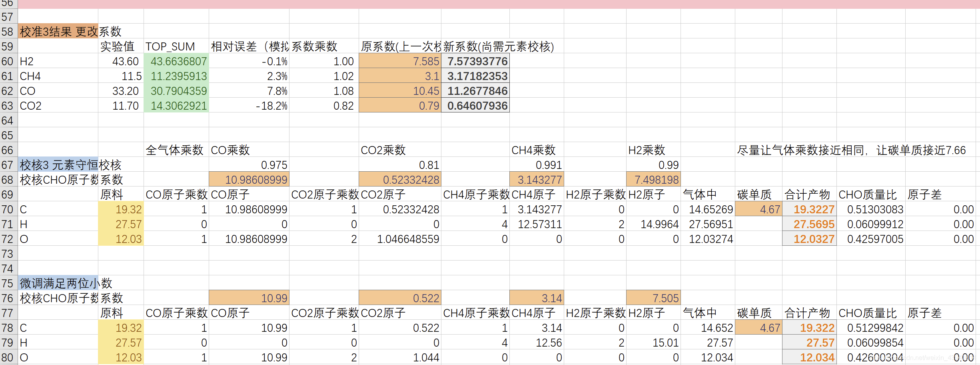This screenshot has height=365, width=980.
Task: Click the 'CH4乘数' header cell
Action: tap(537, 150)
